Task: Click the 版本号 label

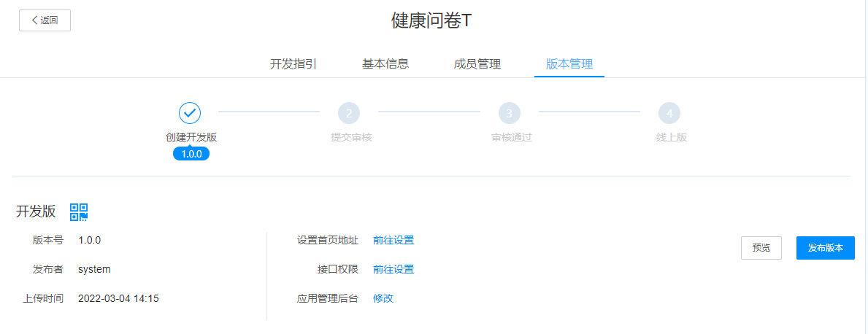Action: pos(48,241)
